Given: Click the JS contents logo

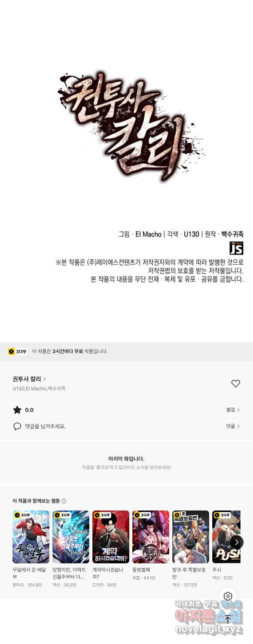Looking at the screenshot, I should click(236, 248).
